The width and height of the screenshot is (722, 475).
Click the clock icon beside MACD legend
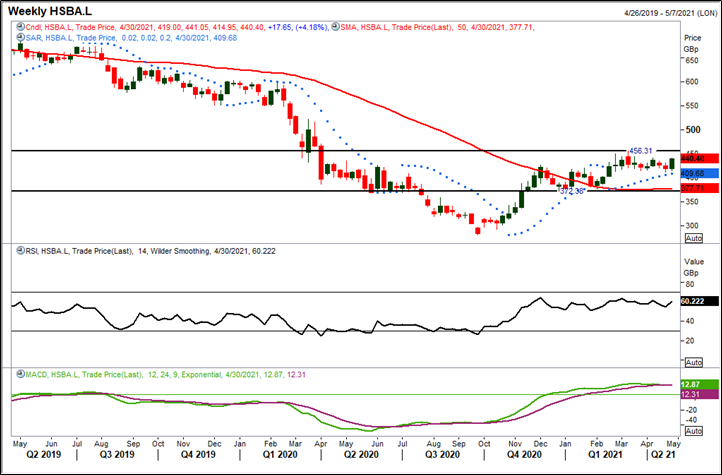[20, 375]
